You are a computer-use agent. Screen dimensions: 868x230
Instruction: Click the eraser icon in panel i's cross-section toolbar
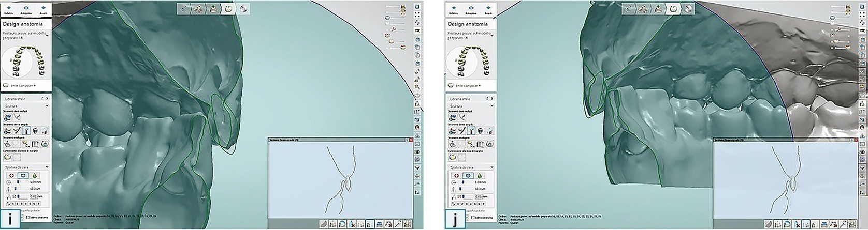(322, 224)
